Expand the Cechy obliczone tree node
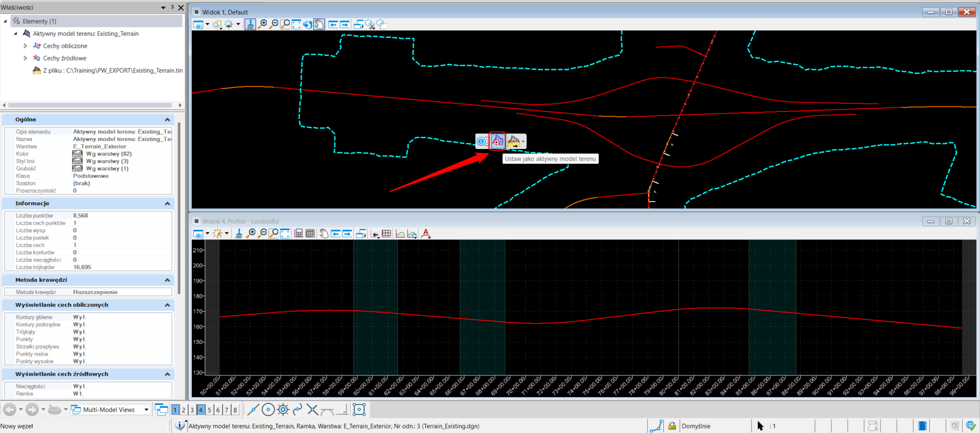The height and width of the screenshot is (433, 980). tap(26, 46)
